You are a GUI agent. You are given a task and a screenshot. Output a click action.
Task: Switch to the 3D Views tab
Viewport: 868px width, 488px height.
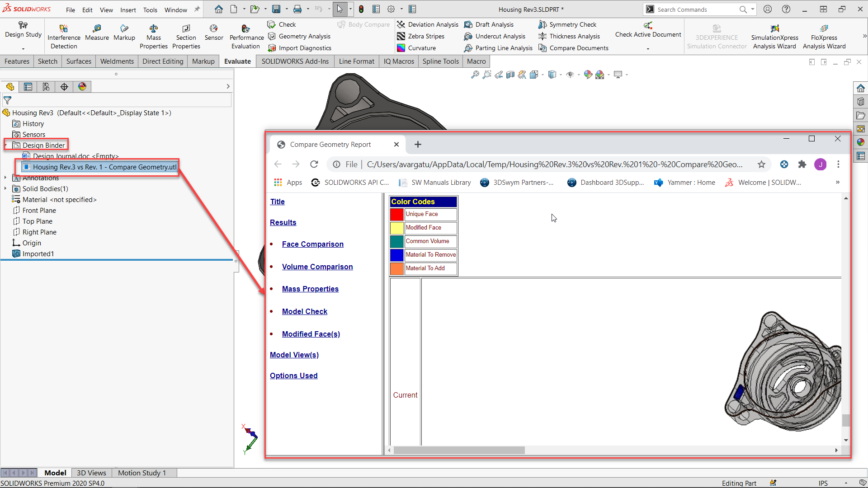(x=91, y=473)
